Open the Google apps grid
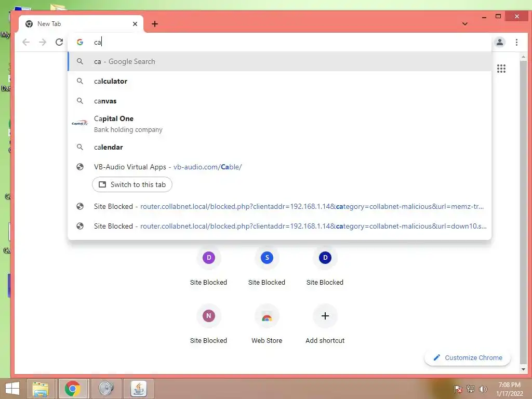532x399 pixels. 501,69
